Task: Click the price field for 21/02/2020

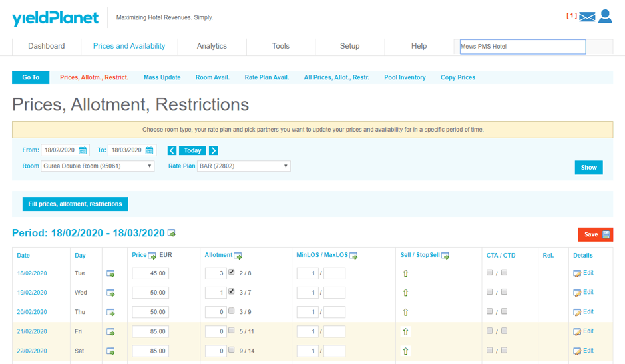Action: (x=150, y=331)
